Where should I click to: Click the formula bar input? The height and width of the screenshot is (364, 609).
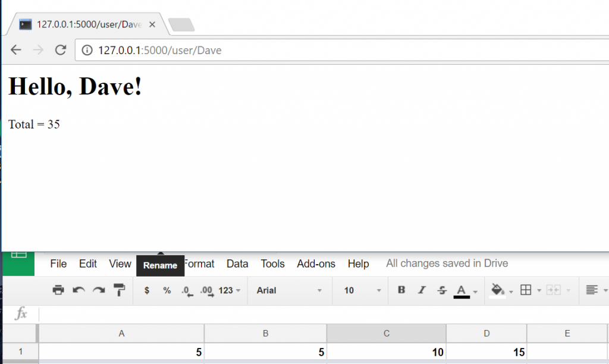(x=324, y=314)
